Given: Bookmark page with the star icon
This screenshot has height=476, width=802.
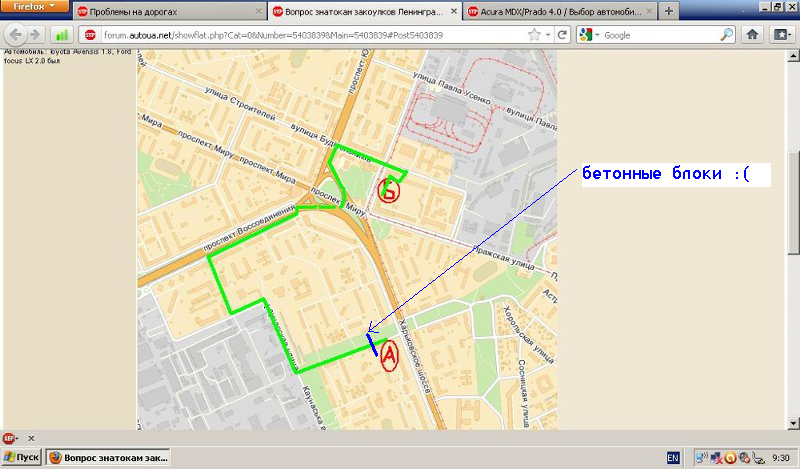Looking at the screenshot, I should tap(535, 34).
